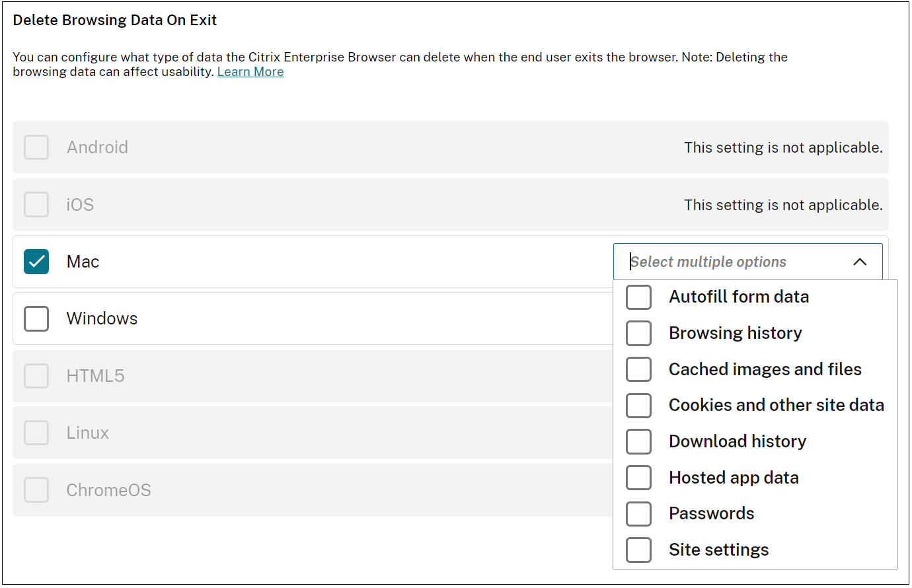Uncheck the Mac platform checkbox
Viewport: 912px width, 588px height.
pyautogui.click(x=36, y=262)
